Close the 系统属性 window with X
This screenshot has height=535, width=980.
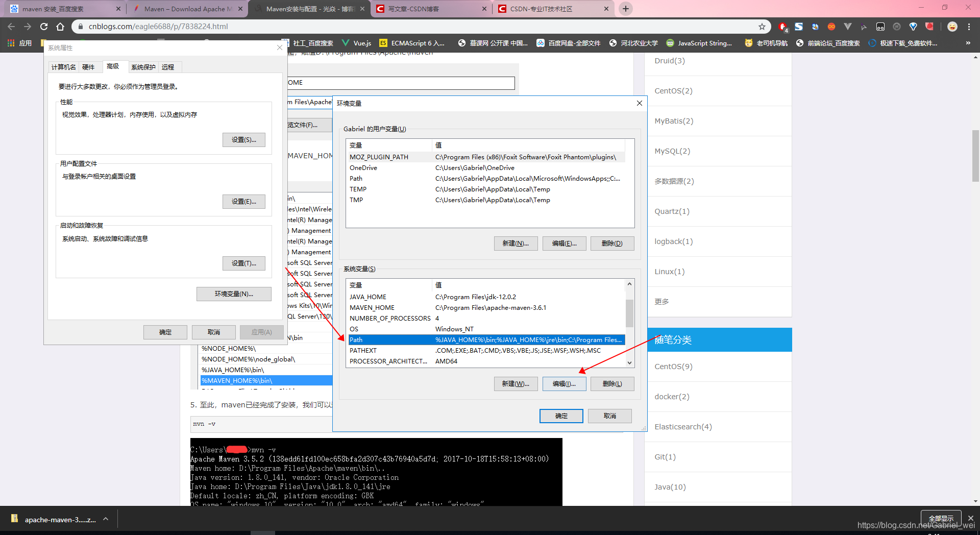tap(280, 47)
